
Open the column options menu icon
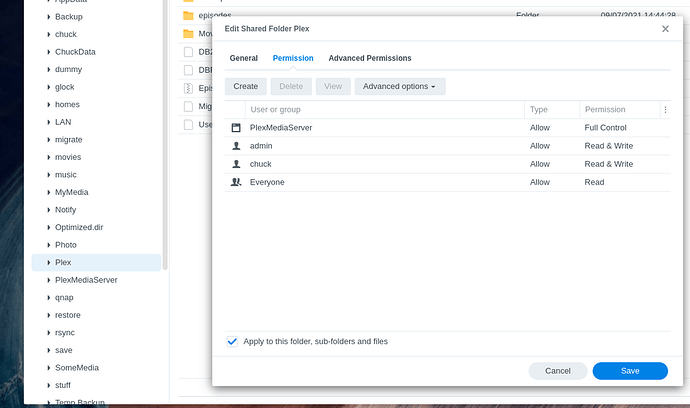coord(665,110)
